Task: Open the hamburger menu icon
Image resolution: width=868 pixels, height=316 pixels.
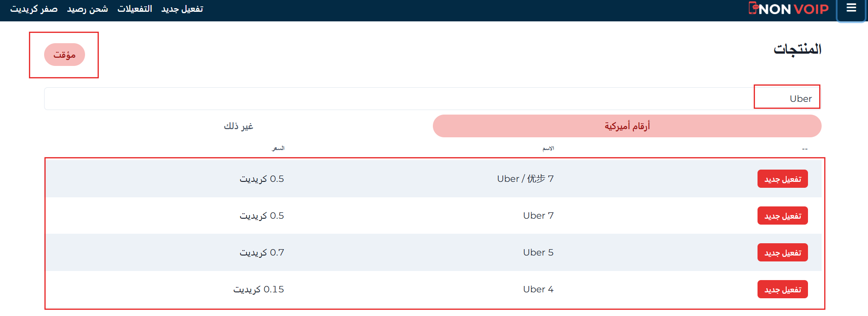Action: (851, 8)
